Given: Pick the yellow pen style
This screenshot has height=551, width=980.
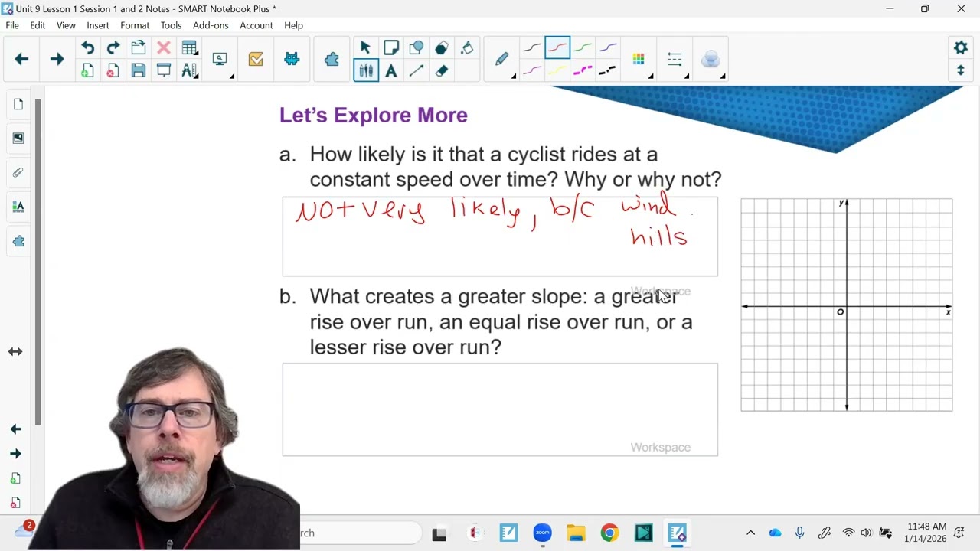Looking at the screenshot, I should click(x=557, y=70).
